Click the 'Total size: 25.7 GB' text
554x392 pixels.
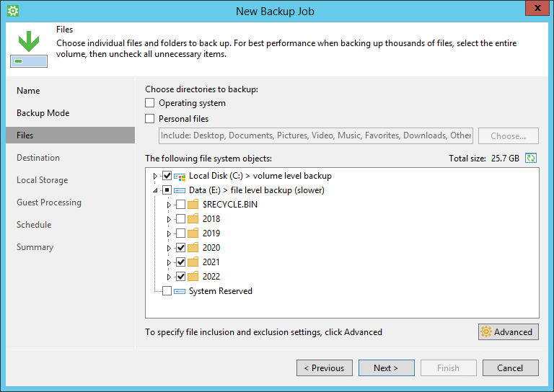tap(484, 159)
